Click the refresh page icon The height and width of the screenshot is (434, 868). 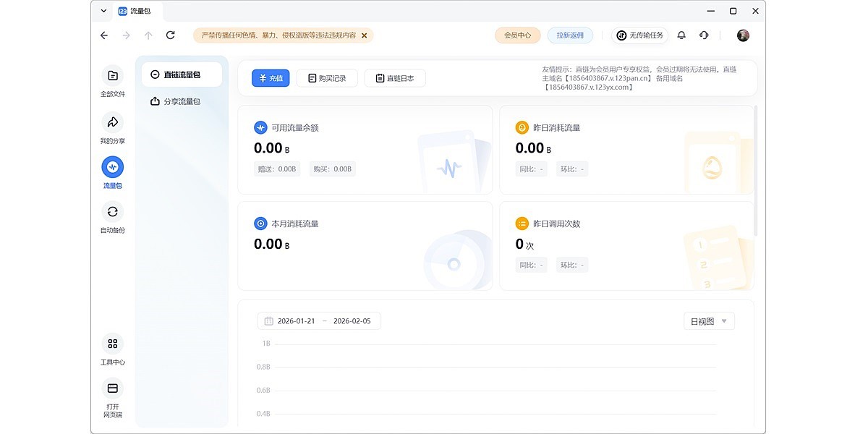pos(171,35)
